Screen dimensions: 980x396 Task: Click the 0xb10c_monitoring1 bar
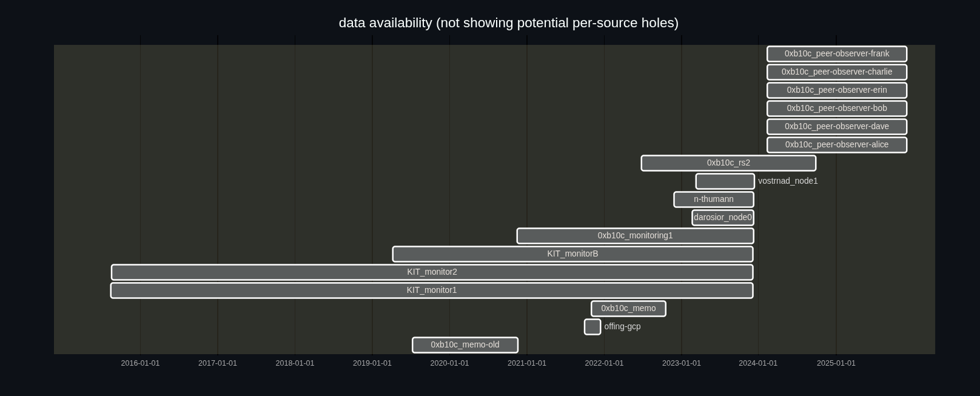pos(635,236)
